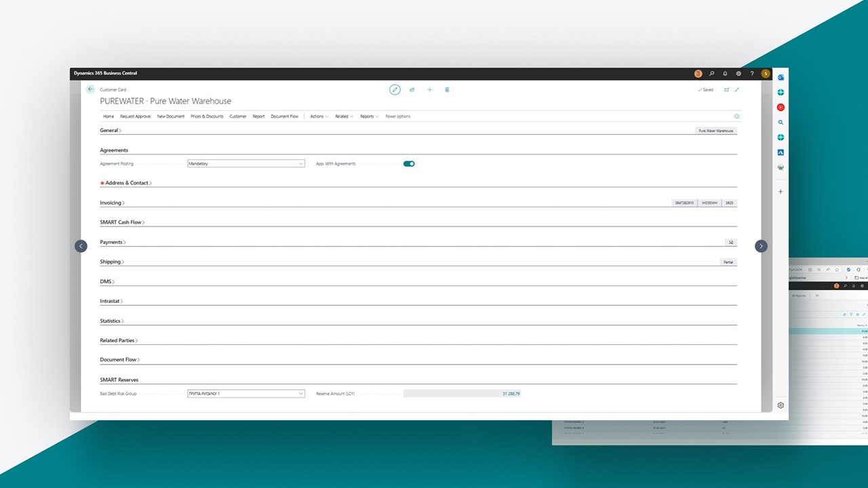Click the blue A icon in sidebar
868x488 pixels.
tap(781, 152)
